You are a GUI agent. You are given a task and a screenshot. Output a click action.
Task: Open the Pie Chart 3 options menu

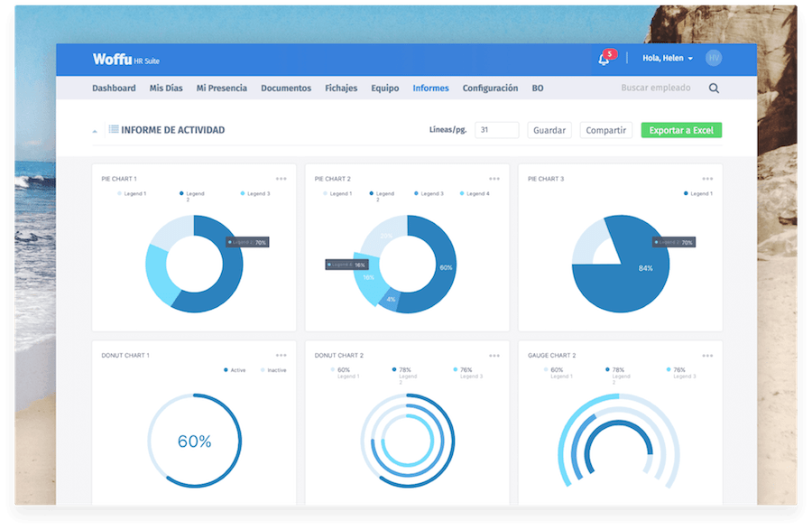(x=707, y=179)
